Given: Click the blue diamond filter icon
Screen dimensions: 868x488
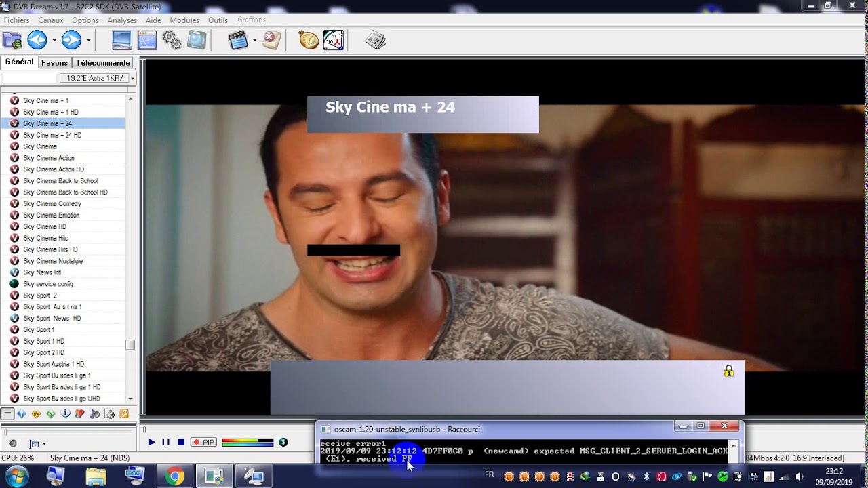Looking at the screenshot, I should point(22,413).
